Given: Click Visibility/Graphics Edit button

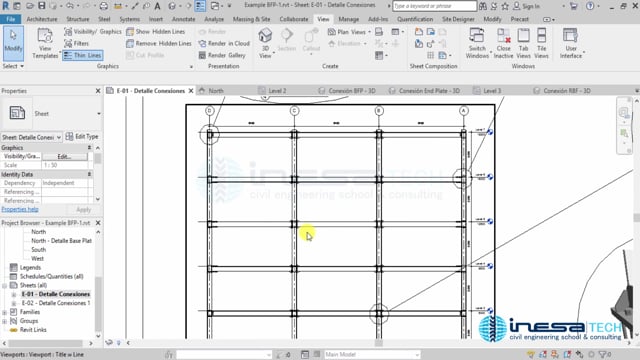Looking at the screenshot, I should point(64,156).
